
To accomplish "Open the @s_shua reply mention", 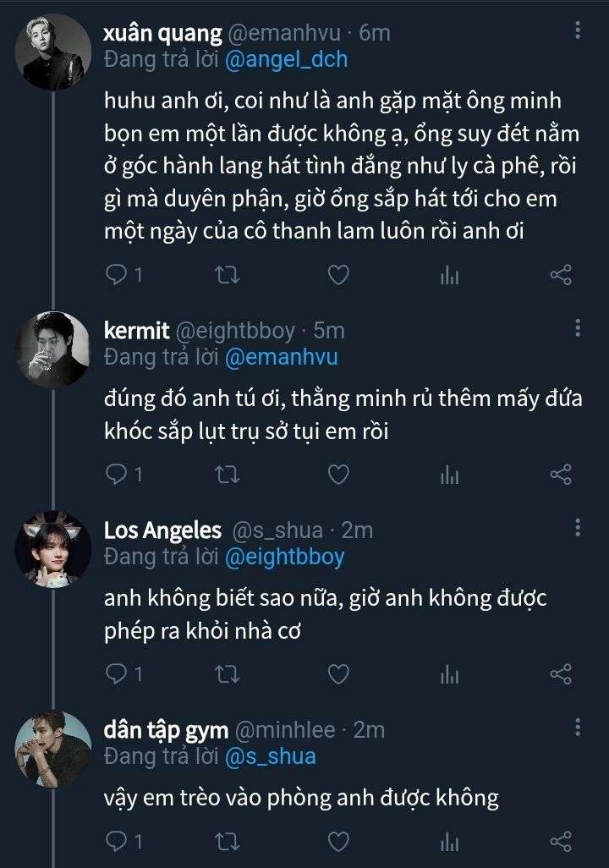I will pos(271,756).
